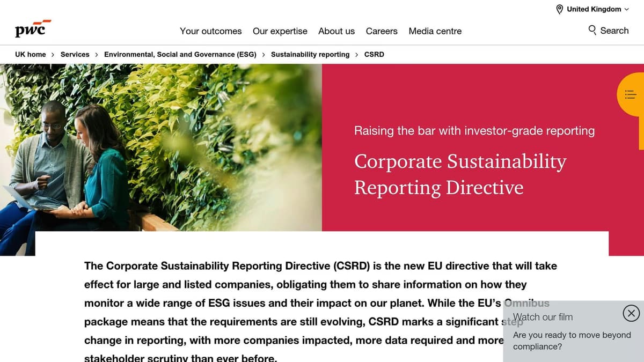Dismiss the Watch our film popup with X
The height and width of the screenshot is (362, 644).
tap(631, 313)
